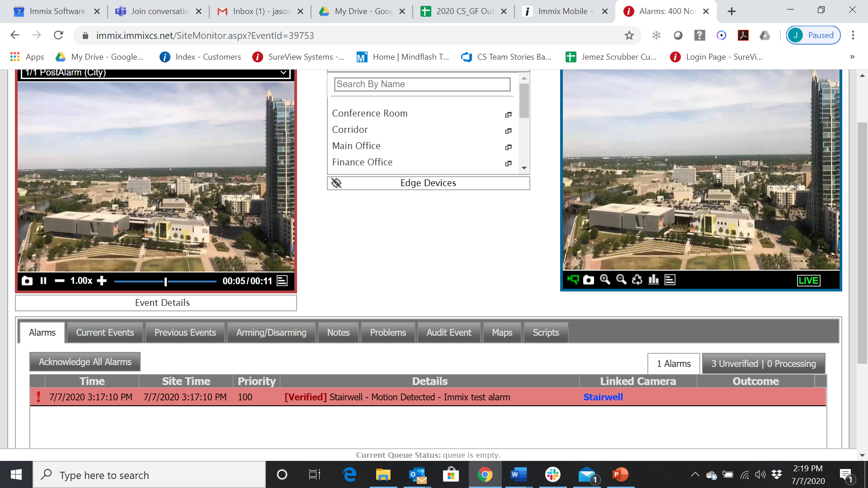Screen dimensions: 868x488
Task: Increase playback speed with the plus icon
Action: click(102, 281)
